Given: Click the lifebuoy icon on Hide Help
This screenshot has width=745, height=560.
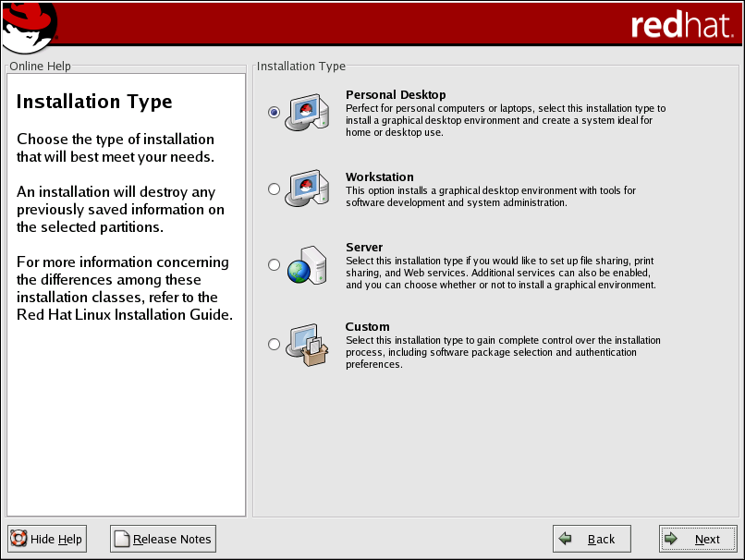Looking at the screenshot, I should (x=19, y=540).
